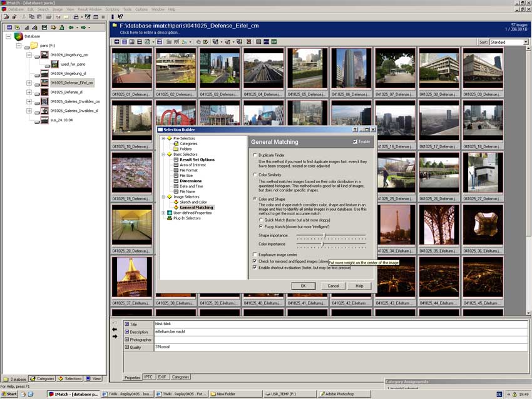Click the Sketch and Color selector icon

176,202
